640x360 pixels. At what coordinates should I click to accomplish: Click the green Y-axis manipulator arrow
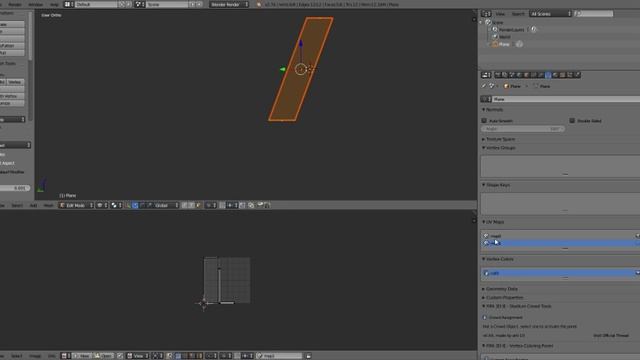pyautogui.click(x=282, y=69)
